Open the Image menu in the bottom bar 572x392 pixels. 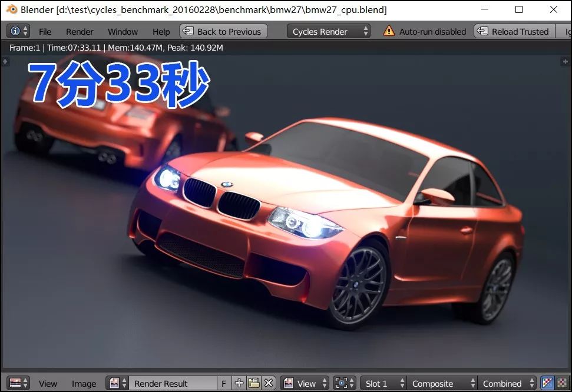[x=84, y=383]
